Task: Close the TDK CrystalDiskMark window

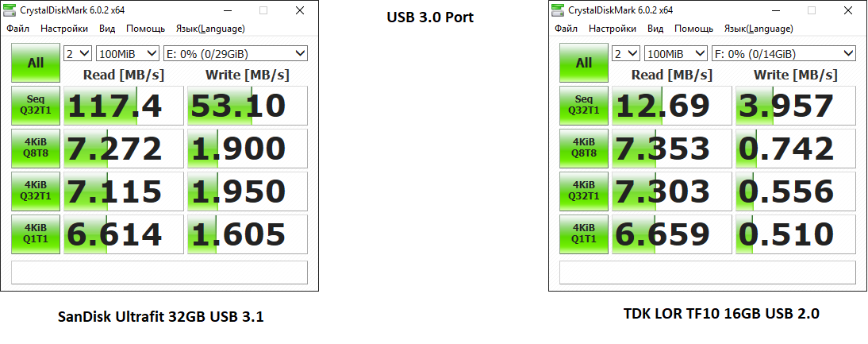Action: point(847,10)
